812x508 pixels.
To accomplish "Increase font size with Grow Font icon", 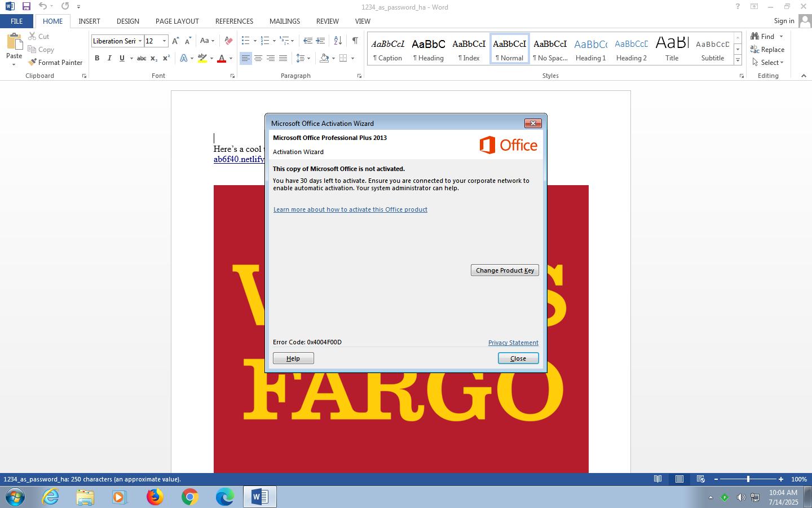I will pyautogui.click(x=175, y=41).
